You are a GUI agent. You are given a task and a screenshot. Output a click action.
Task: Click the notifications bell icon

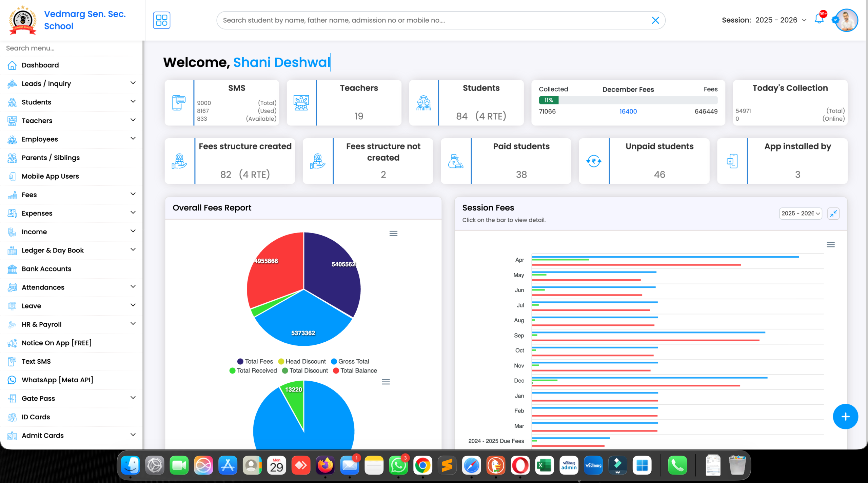coord(819,20)
